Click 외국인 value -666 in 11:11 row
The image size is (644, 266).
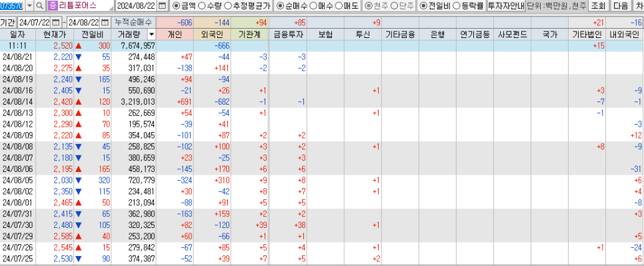click(x=212, y=46)
